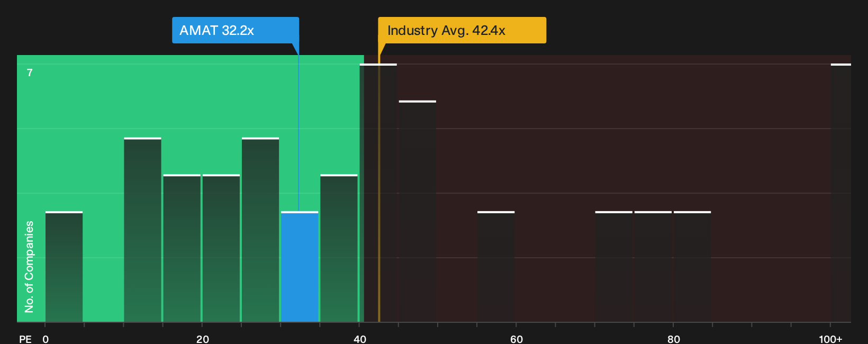Image resolution: width=868 pixels, height=344 pixels.
Task: Click the y-axis value 7
Action: (30, 73)
